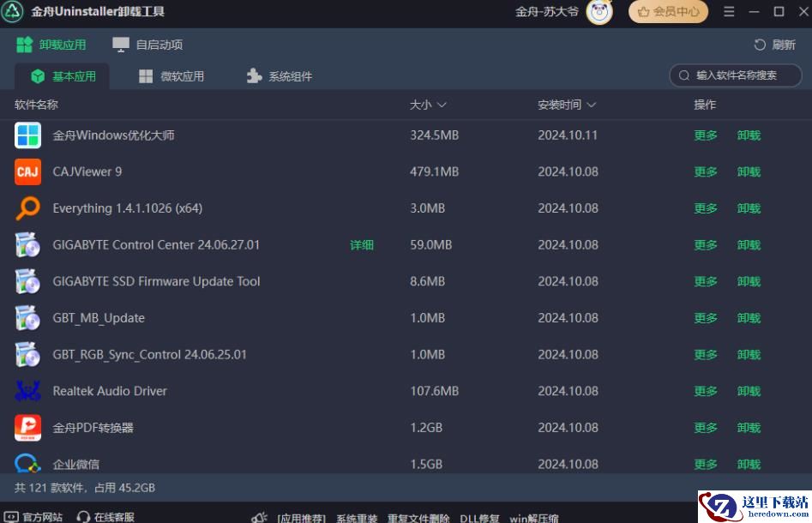Sort the list by 大小 column
This screenshot has width=812, height=523.
point(428,105)
